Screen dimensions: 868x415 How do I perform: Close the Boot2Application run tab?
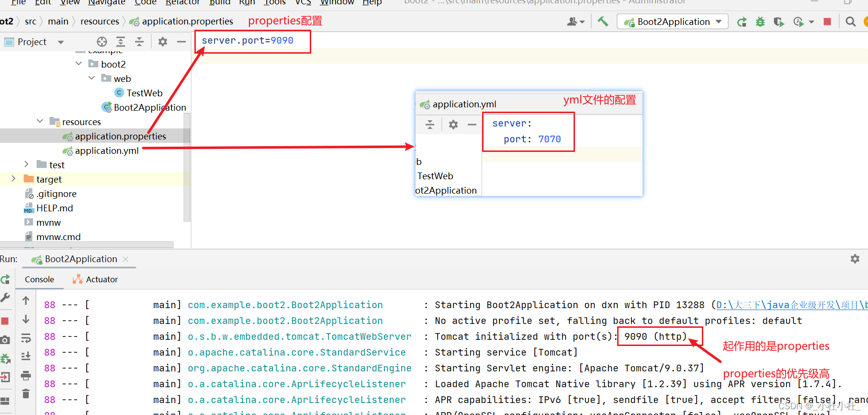[x=125, y=259]
